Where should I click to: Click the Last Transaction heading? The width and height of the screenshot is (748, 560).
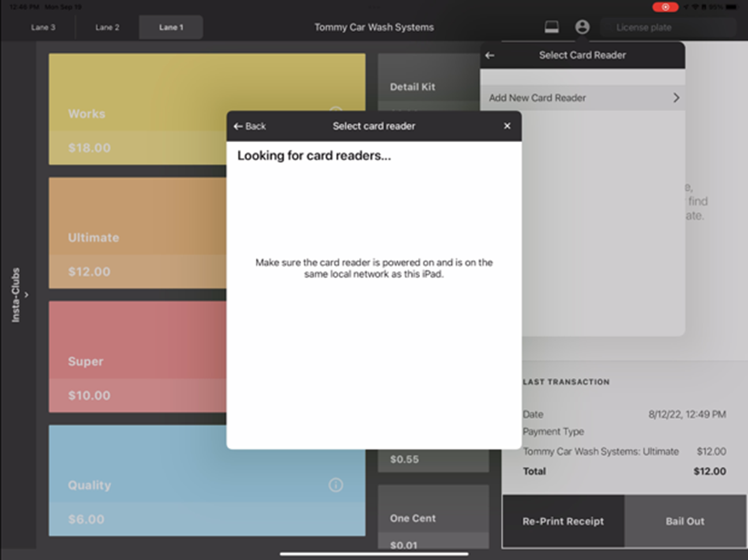567,382
